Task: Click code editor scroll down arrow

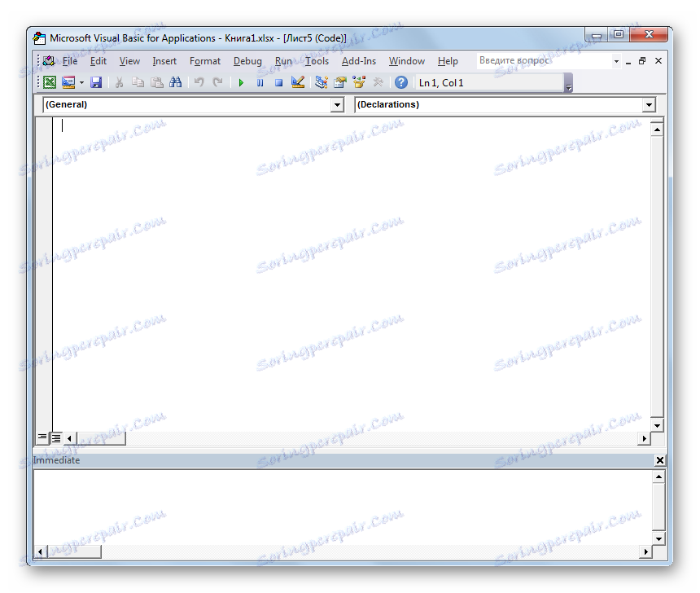Action: point(657,425)
